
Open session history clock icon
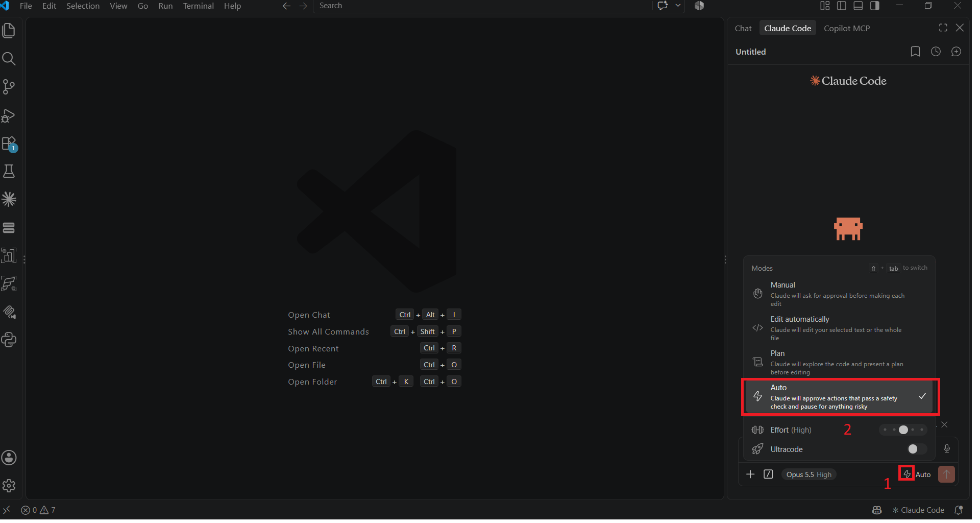point(936,52)
